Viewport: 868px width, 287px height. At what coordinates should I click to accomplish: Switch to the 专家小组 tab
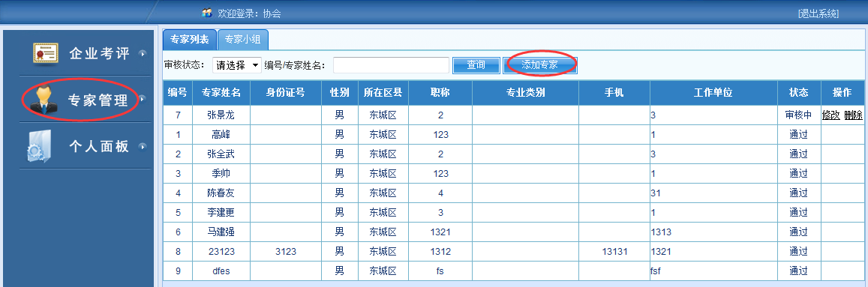(244, 39)
